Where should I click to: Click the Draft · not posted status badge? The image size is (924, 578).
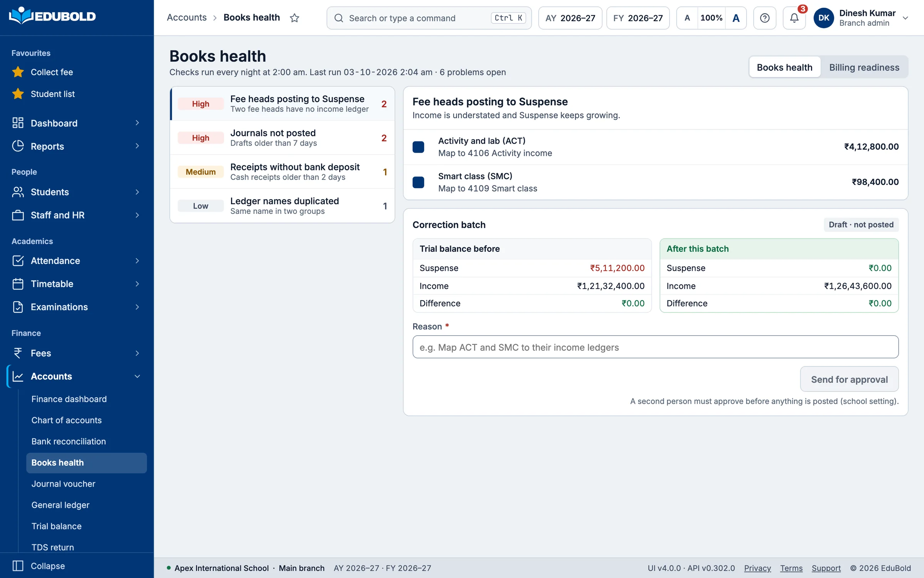[861, 225]
